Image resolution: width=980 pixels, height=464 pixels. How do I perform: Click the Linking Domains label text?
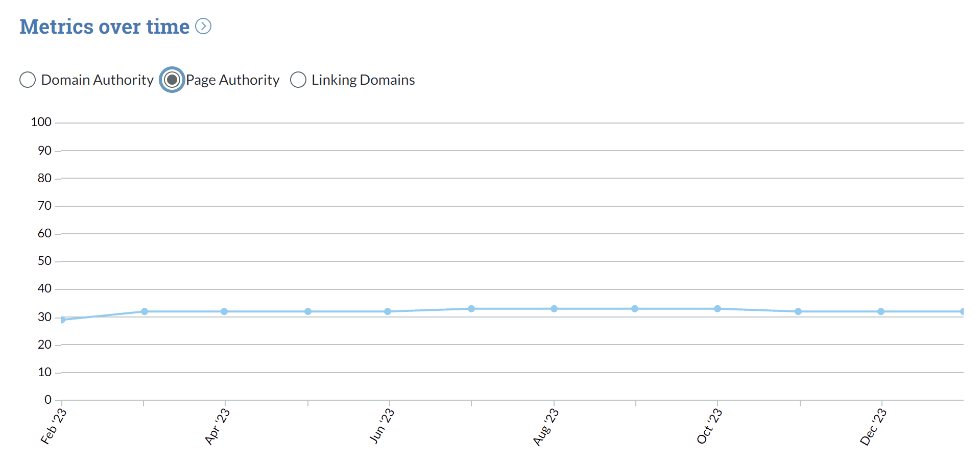[x=363, y=80]
